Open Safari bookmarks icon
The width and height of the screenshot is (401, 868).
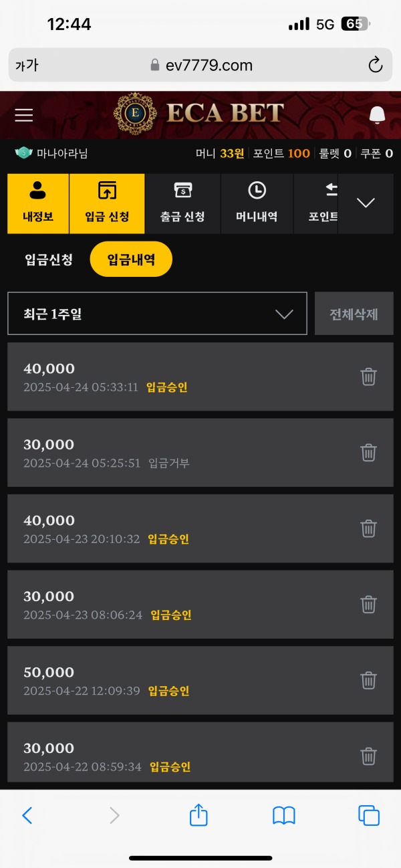click(283, 816)
